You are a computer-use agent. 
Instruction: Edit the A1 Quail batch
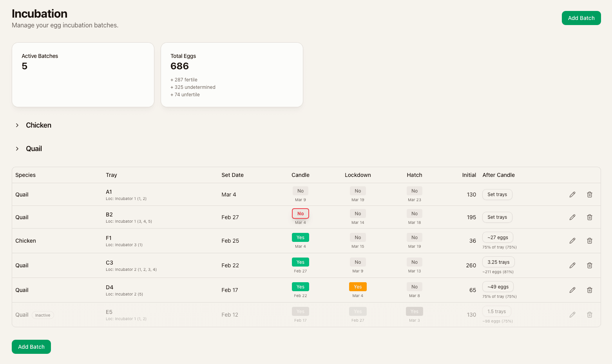(572, 195)
